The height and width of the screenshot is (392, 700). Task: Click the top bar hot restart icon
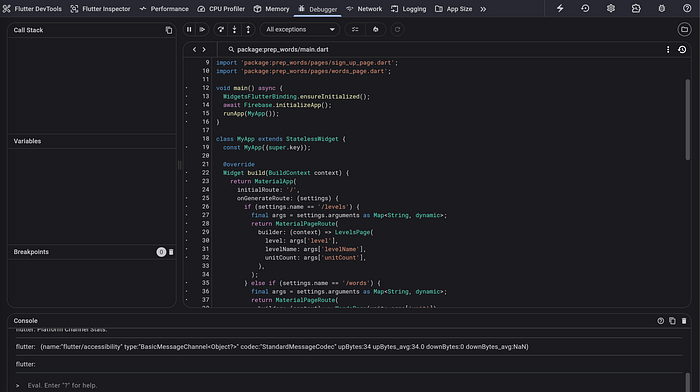pyautogui.click(x=585, y=8)
